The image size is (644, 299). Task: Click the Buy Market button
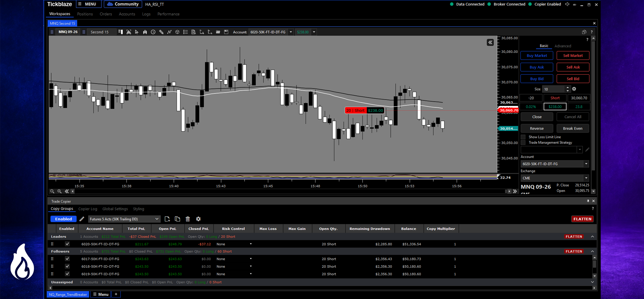pyautogui.click(x=537, y=55)
